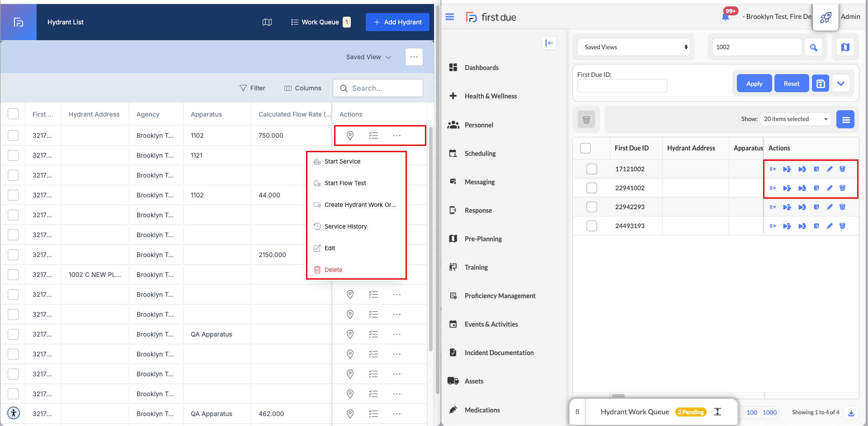The width and height of the screenshot is (868, 426).
Task: Click the notification bell with 99+ badge
Action: point(726,17)
